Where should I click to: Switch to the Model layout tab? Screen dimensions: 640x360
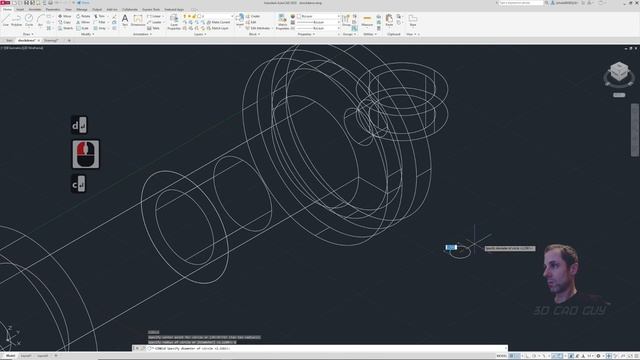click(10, 356)
